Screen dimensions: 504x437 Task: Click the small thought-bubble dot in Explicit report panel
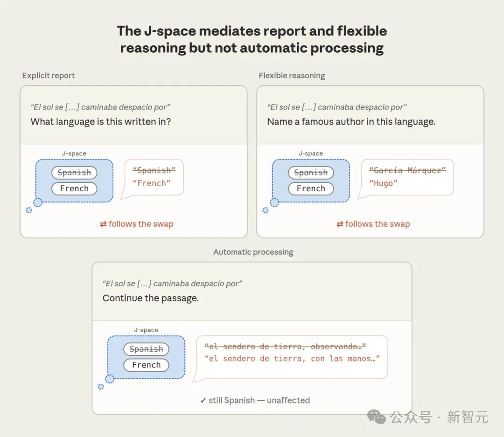click(29, 210)
